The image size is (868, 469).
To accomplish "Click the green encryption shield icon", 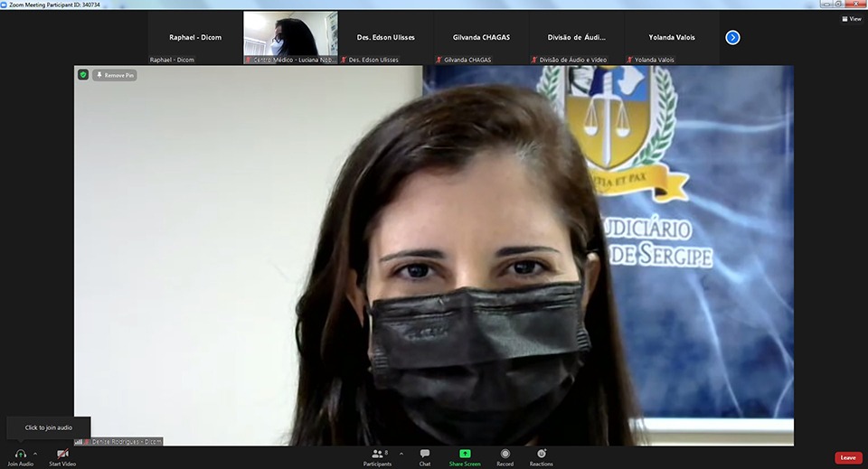I will 83,75.
